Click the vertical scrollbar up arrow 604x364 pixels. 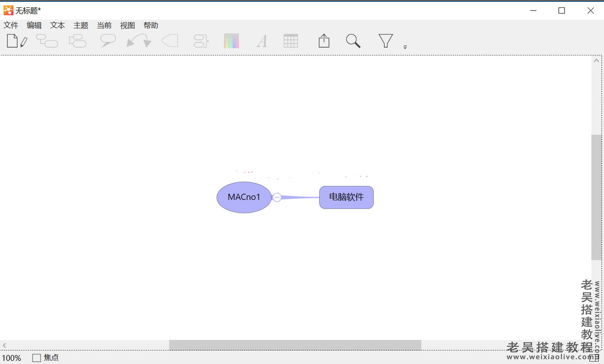tap(596, 61)
